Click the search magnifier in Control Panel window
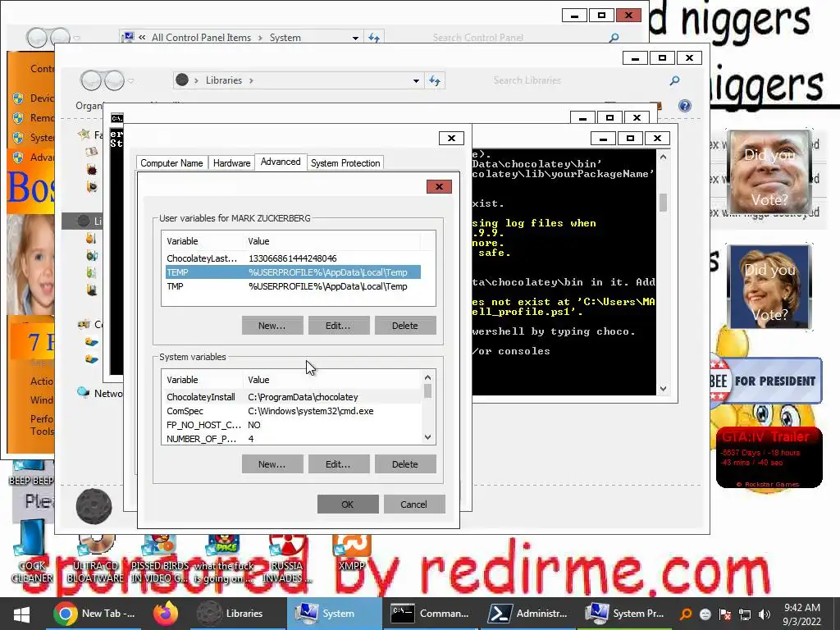Viewport: 840px width, 630px height. [x=614, y=38]
